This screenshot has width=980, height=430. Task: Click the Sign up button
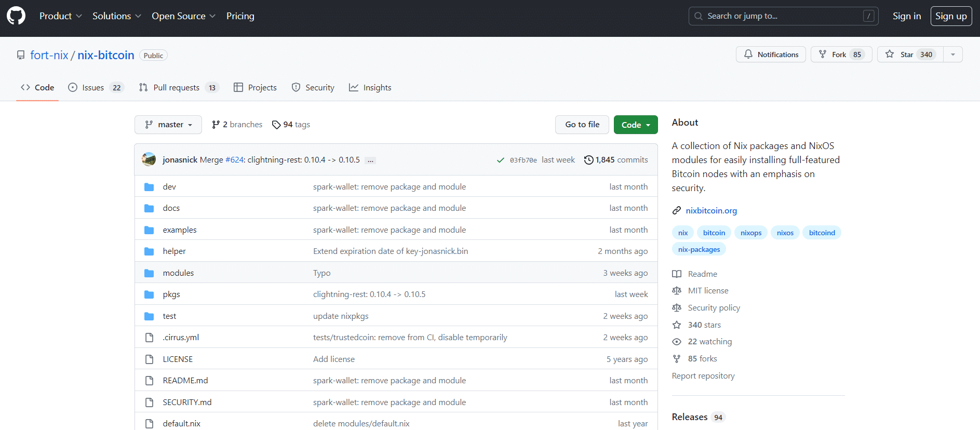(x=951, y=16)
